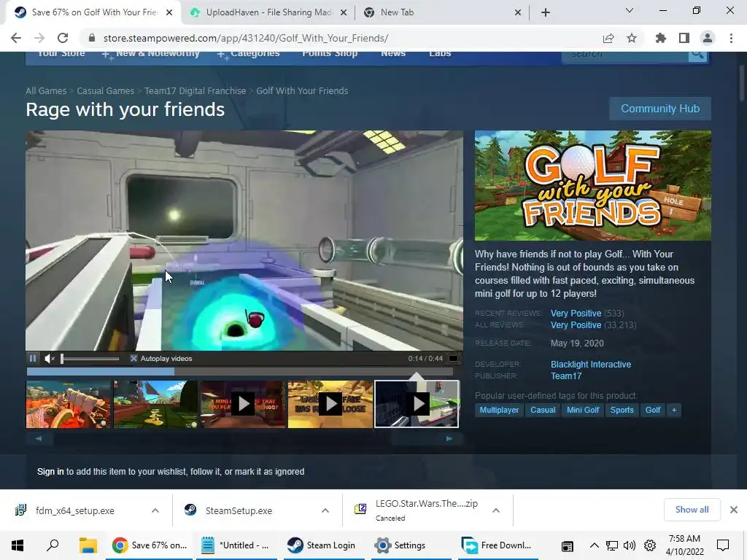Open the Points Shop menu
Image resolution: width=747 pixels, height=560 pixels.
pos(330,53)
